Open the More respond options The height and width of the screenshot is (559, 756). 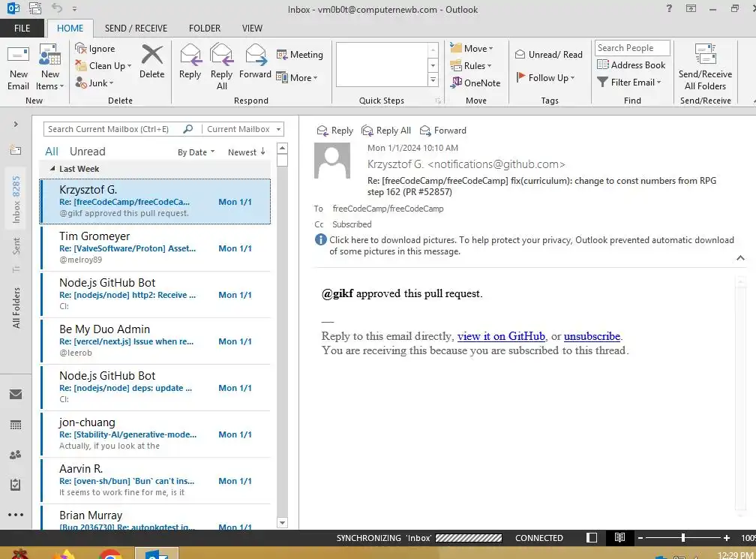coord(297,77)
